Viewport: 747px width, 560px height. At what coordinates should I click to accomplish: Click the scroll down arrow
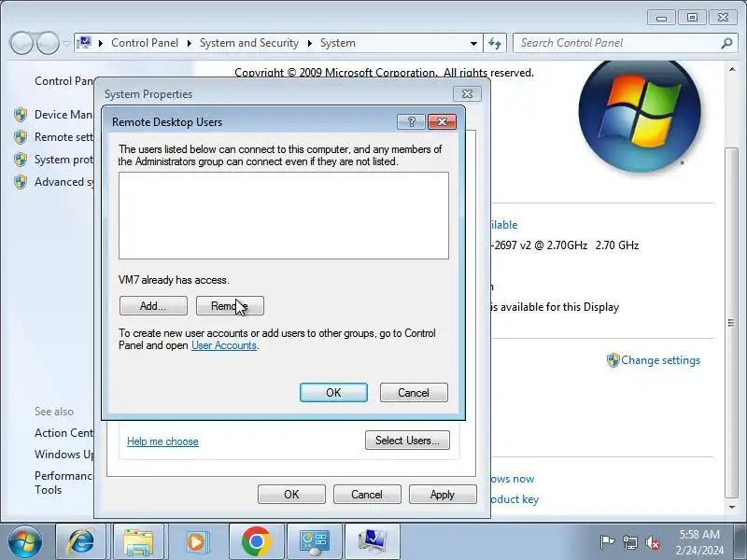[x=732, y=507]
